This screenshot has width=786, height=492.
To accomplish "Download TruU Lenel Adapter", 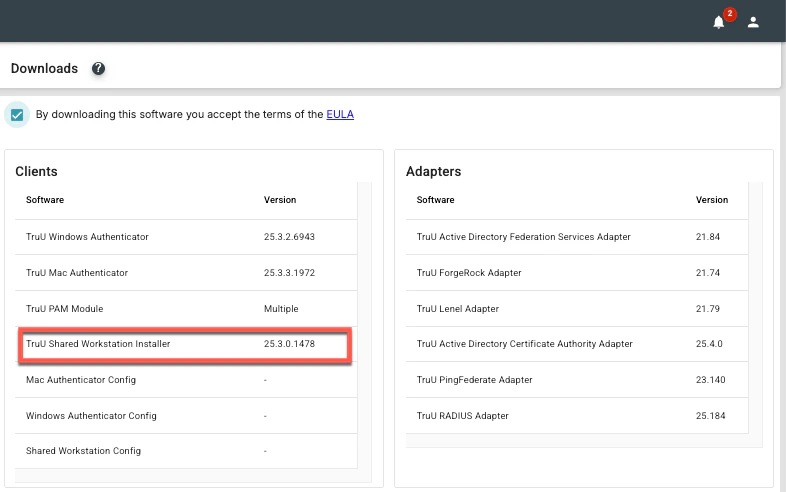I will pos(458,309).
